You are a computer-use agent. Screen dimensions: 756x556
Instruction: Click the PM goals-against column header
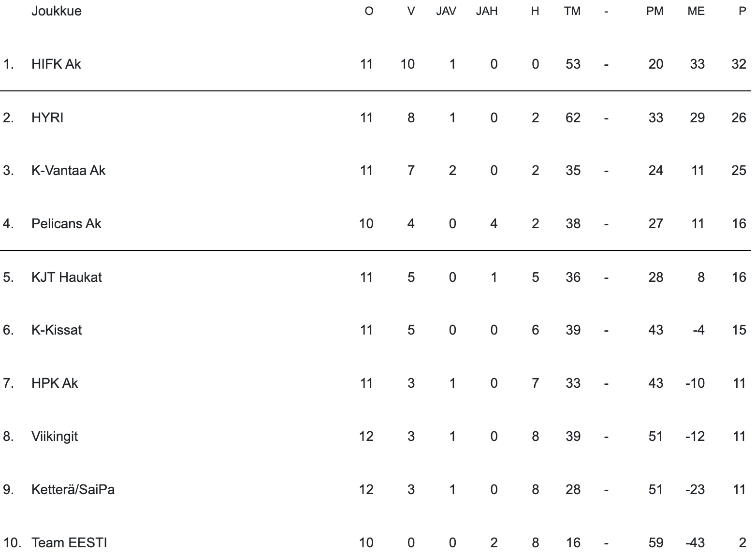click(654, 11)
